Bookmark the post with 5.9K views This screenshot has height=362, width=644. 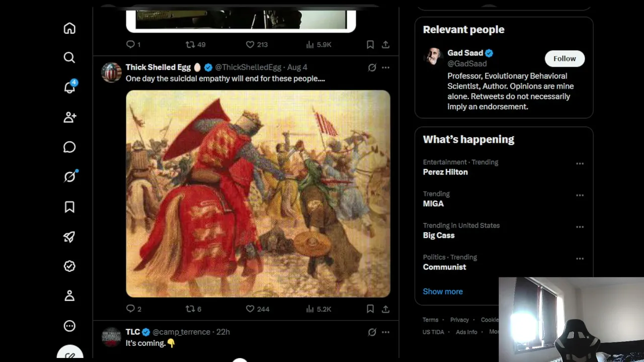(x=370, y=44)
